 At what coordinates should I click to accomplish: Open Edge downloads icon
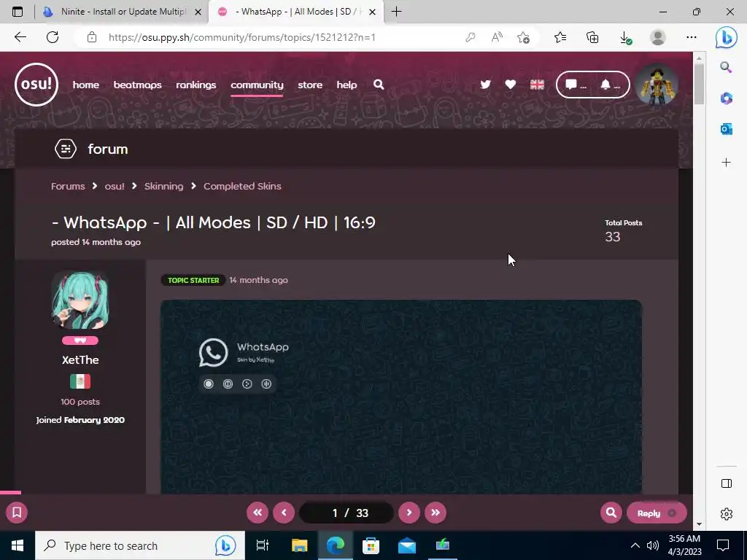coord(625,37)
